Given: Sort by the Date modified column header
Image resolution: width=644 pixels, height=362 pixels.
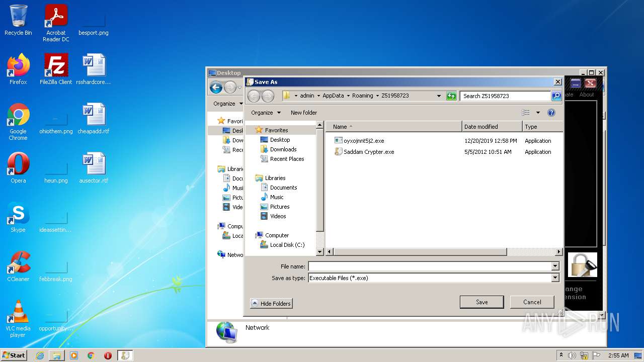Looking at the screenshot, I should pos(492,127).
